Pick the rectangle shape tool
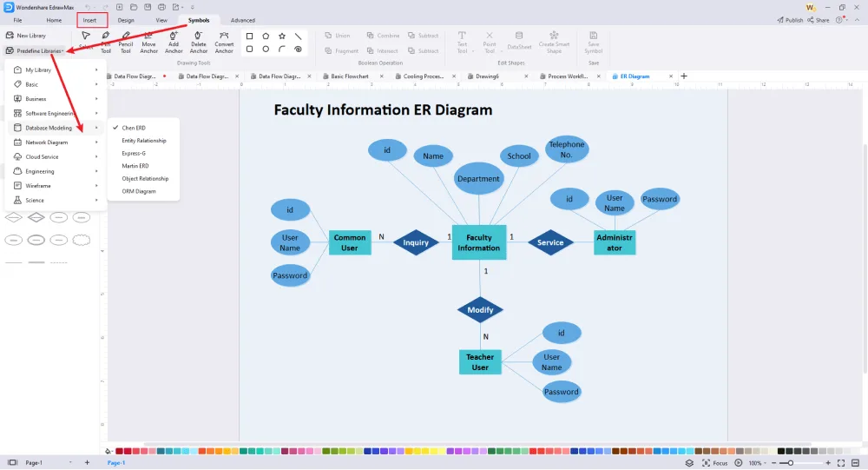 [249, 36]
